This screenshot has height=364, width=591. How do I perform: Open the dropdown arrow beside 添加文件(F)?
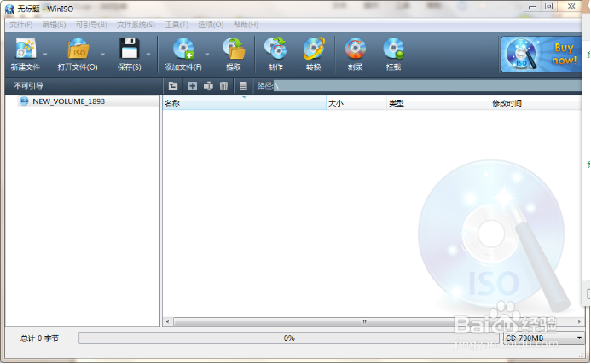pyautogui.click(x=207, y=55)
